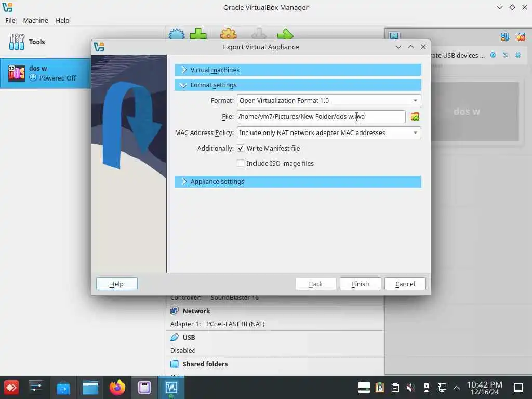Expand the Appliance settings section

[298, 181]
